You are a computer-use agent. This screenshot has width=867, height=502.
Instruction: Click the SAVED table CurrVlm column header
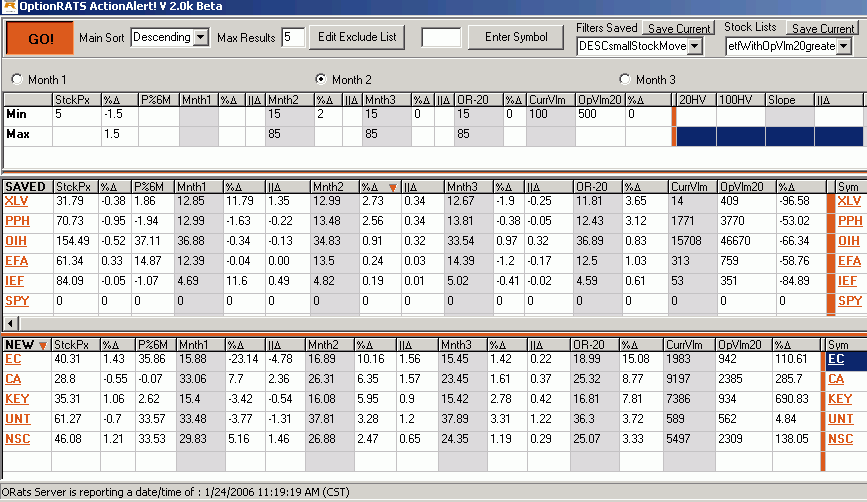[x=692, y=187]
